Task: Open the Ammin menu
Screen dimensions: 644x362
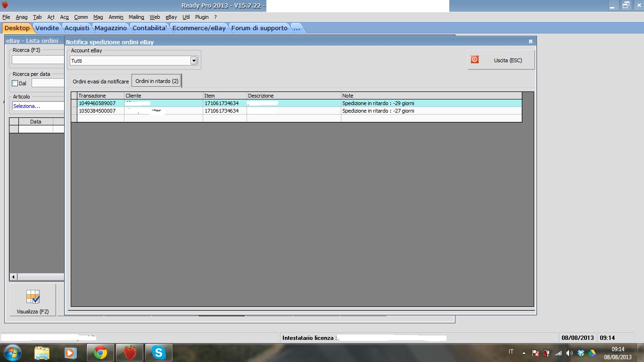Action: coord(116,17)
